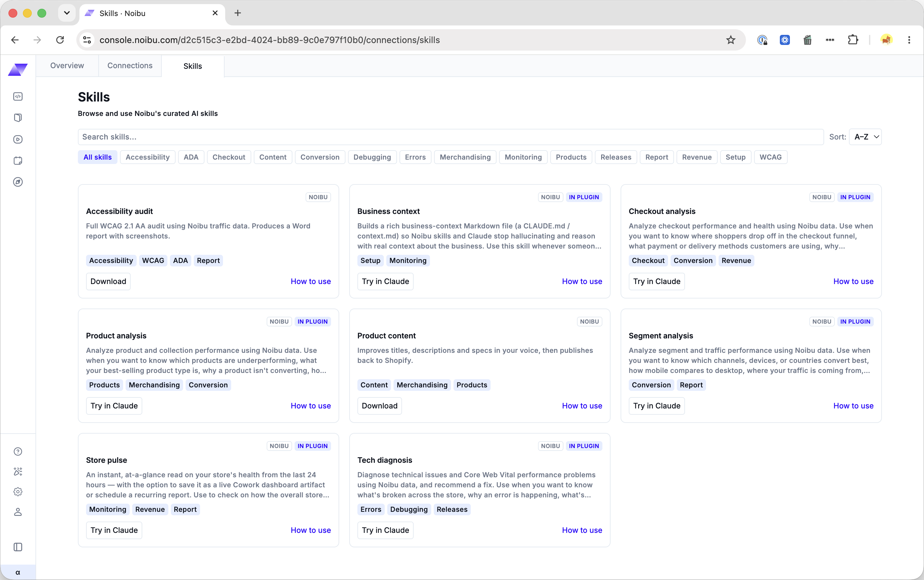This screenshot has height=580, width=924.
Task: Try Business context skill in Claude
Action: (x=385, y=281)
